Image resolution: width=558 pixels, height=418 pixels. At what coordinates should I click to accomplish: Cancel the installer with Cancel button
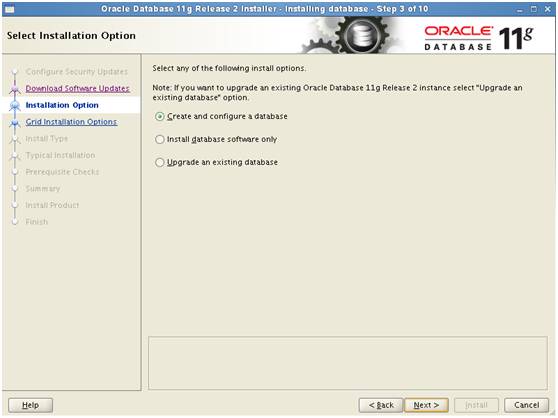pos(526,405)
